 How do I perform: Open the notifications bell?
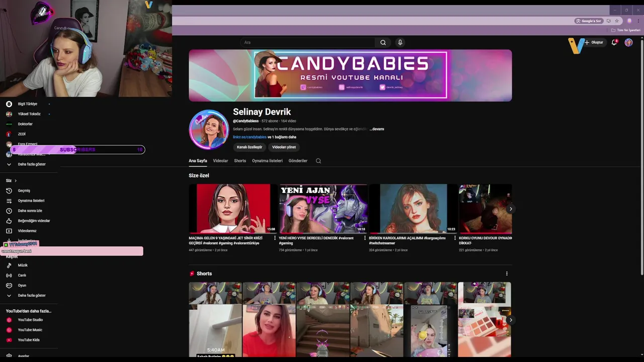[x=614, y=43]
